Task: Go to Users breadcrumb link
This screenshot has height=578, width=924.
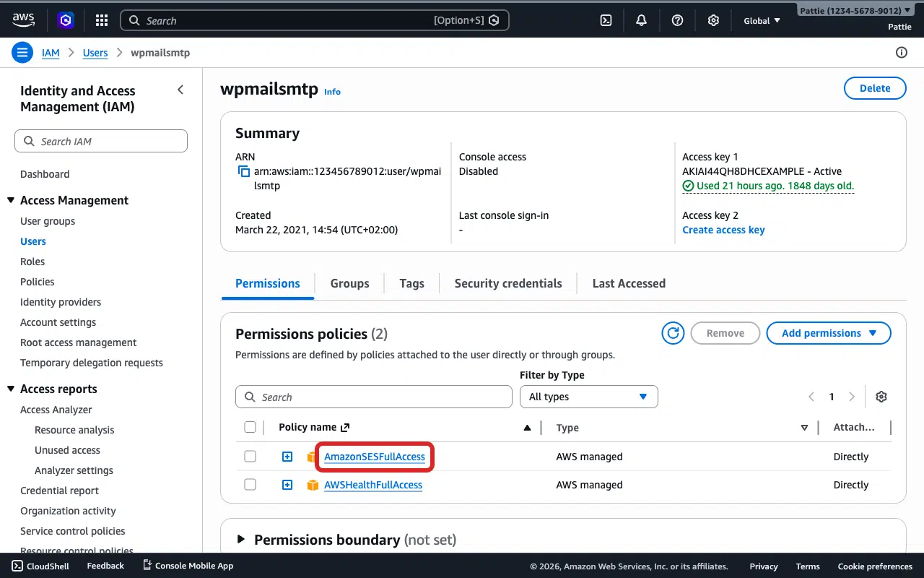Action: coord(95,53)
